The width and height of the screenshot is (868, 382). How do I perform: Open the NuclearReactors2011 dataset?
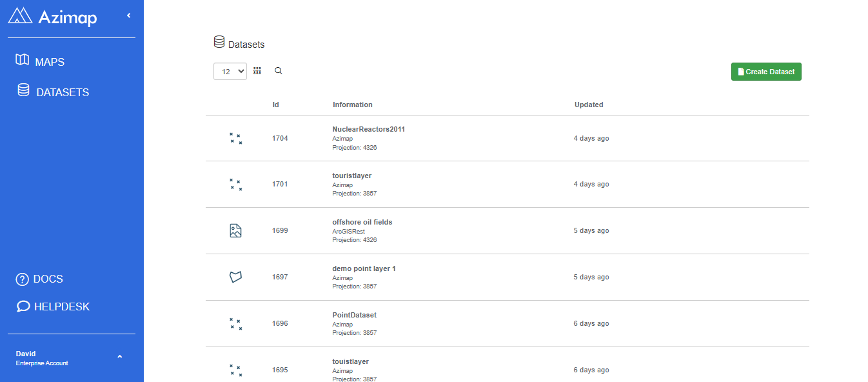click(369, 129)
